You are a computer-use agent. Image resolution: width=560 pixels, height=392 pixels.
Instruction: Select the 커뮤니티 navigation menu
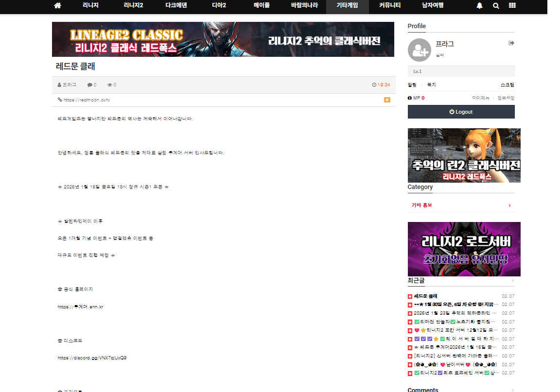coord(390,6)
